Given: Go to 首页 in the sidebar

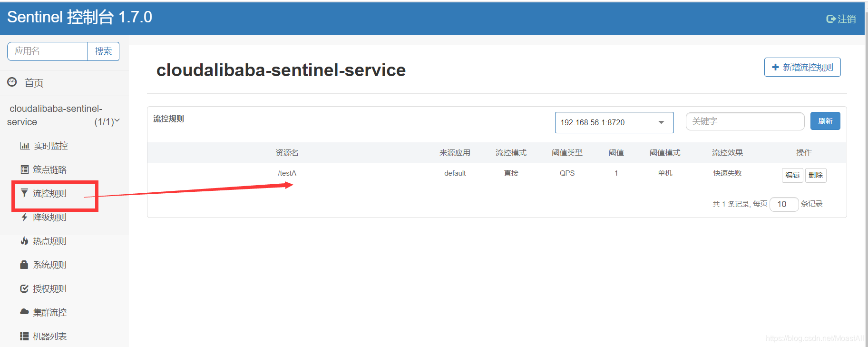Looking at the screenshot, I should [34, 83].
